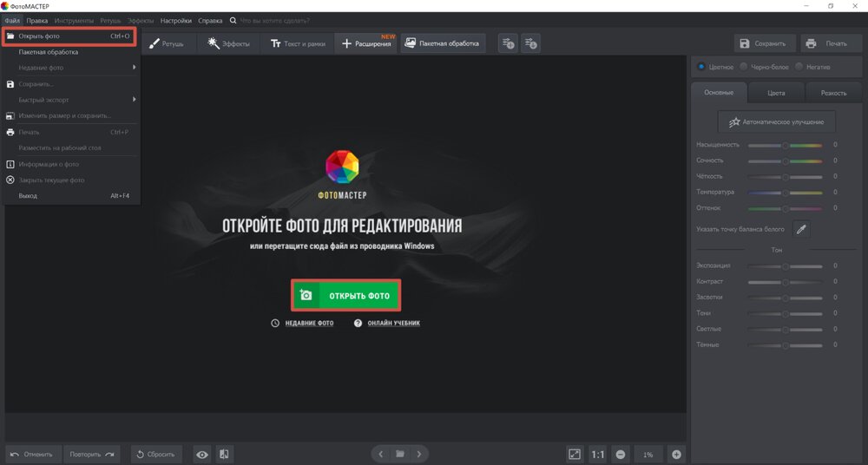Select Сохранить... menu entry
The width and height of the screenshot is (868, 465).
point(71,84)
